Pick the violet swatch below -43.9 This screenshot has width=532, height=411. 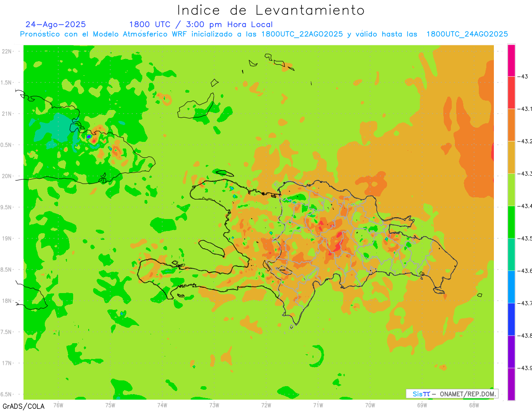(x=511, y=384)
